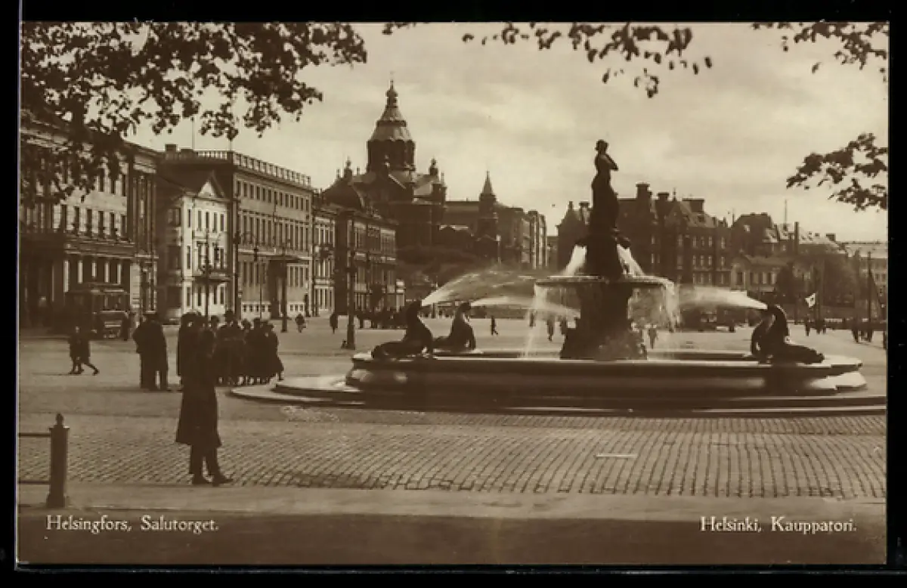The width and height of the screenshot is (907, 588).
Task: Click the bollard post at left edge
Action: pyautogui.click(x=57, y=461)
